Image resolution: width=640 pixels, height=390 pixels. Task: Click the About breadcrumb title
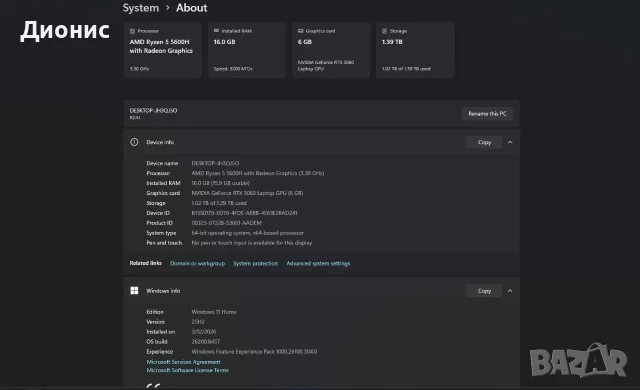click(x=191, y=8)
